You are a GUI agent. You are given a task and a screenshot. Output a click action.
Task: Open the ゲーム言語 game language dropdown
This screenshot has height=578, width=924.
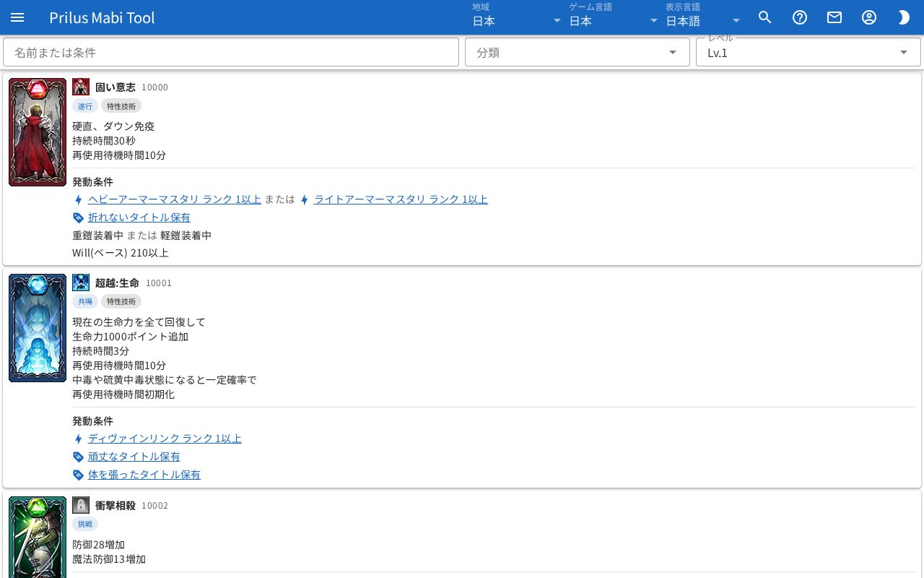(614, 17)
